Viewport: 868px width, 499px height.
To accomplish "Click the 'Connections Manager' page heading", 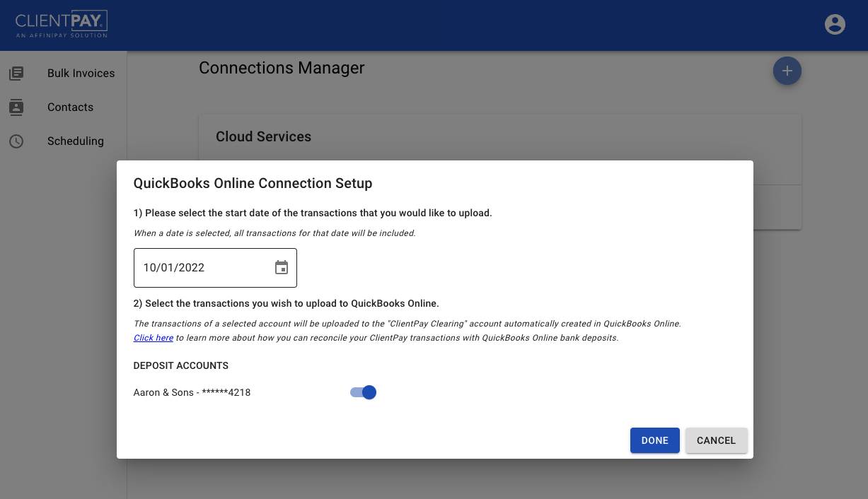I will coord(282,68).
